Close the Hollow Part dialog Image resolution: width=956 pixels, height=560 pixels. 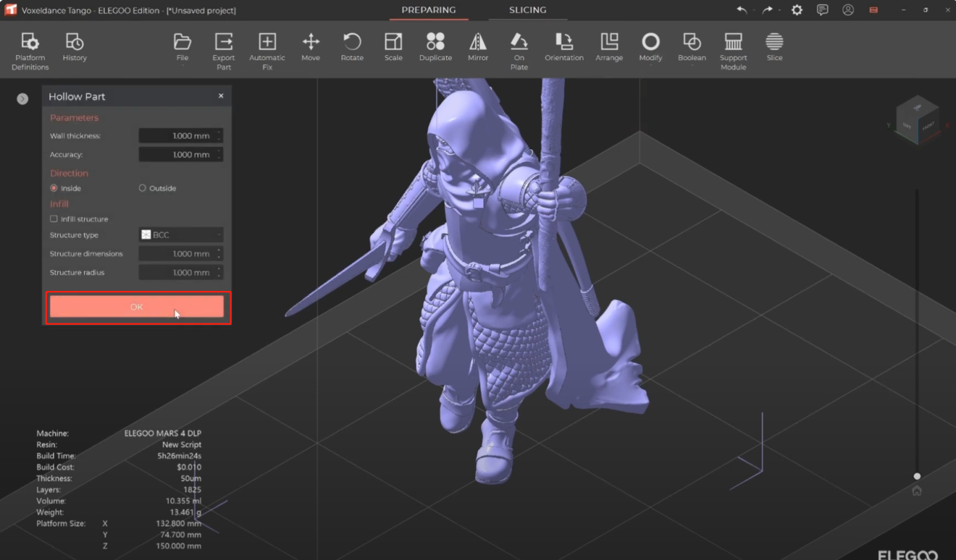tap(221, 96)
